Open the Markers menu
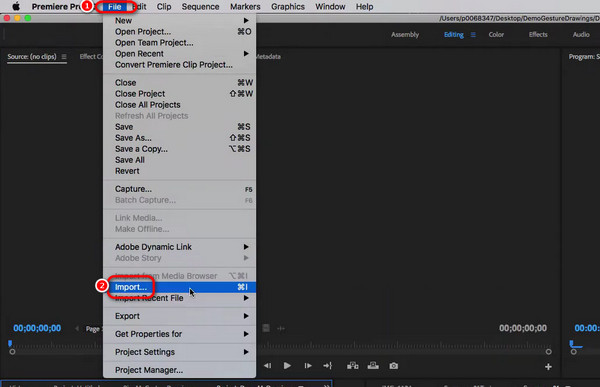 click(x=245, y=7)
